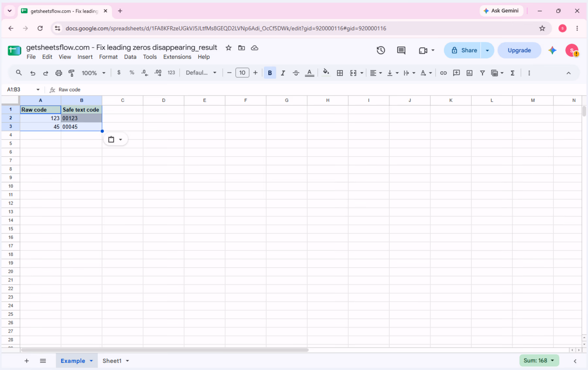Open the search menus magnifier icon
The image size is (588, 370).
[19, 73]
